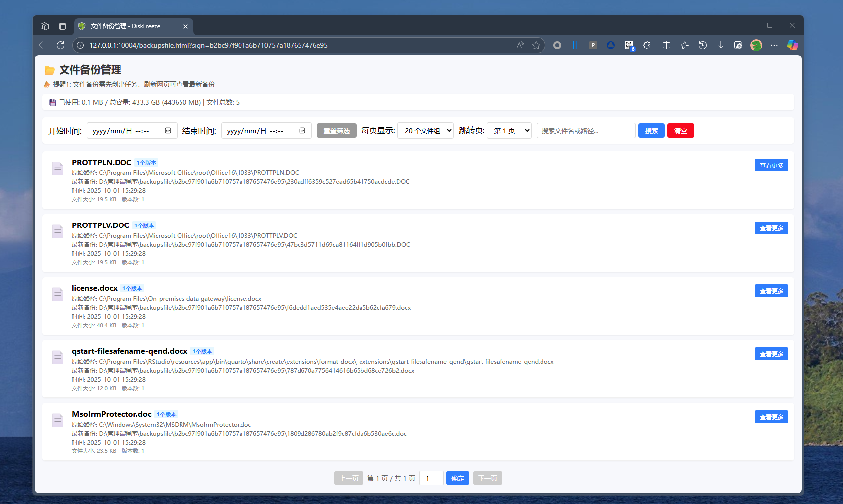The height and width of the screenshot is (504, 843).
Task: Click the PROTTPLN.DOC file name
Action: coord(102,163)
